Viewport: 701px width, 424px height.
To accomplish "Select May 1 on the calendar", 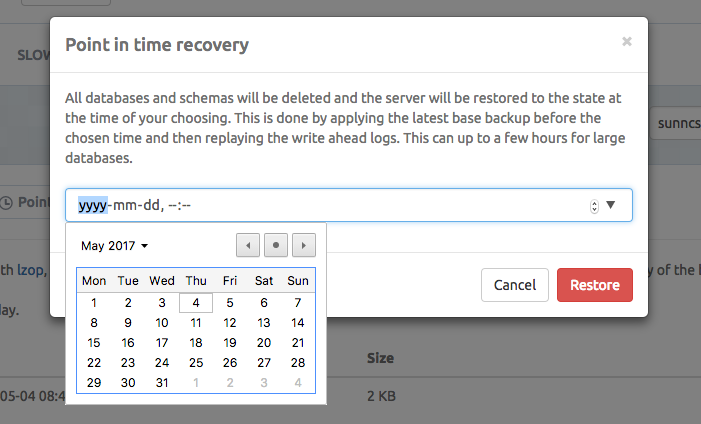I will tap(94, 303).
